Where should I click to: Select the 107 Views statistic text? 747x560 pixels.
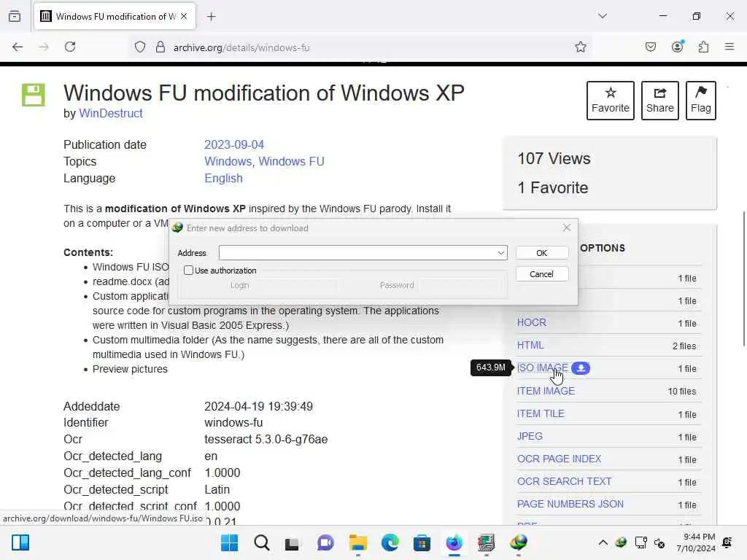click(x=554, y=158)
